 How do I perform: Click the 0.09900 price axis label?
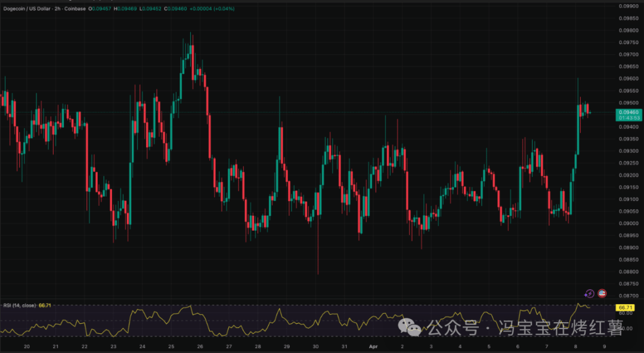click(628, 6)
